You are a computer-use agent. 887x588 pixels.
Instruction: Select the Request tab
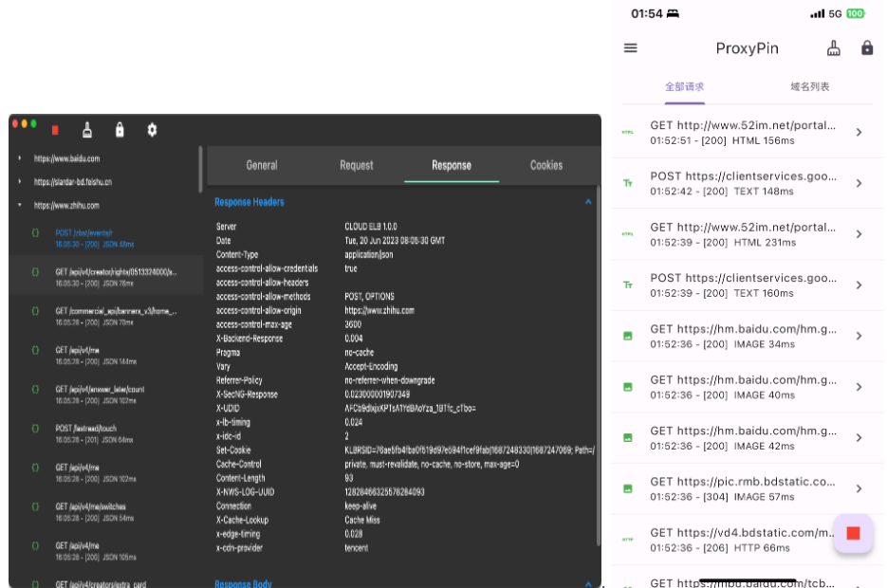point(357,165)
